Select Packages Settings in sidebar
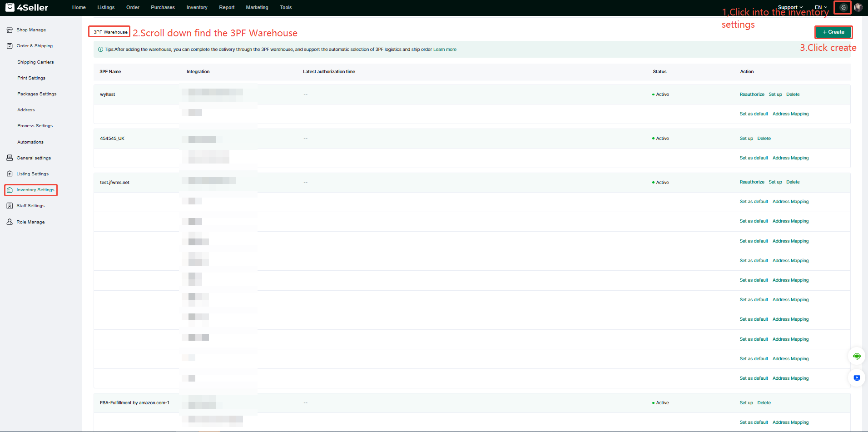Viewport: 868px width, 432px height. pos(37,94)
